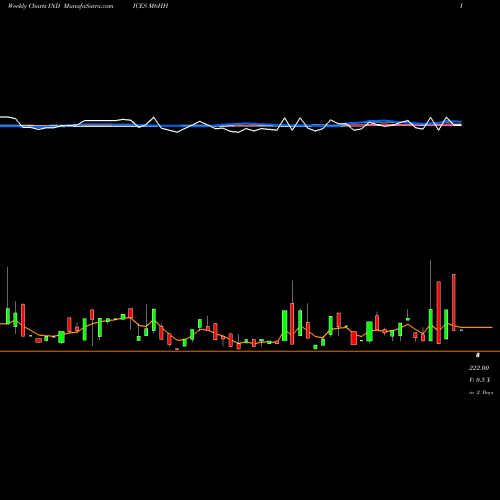Image resolution: width=500 pixels, height=500 pixels.
Task: Click the 222.09 price value
Action: tap(479, 368)
